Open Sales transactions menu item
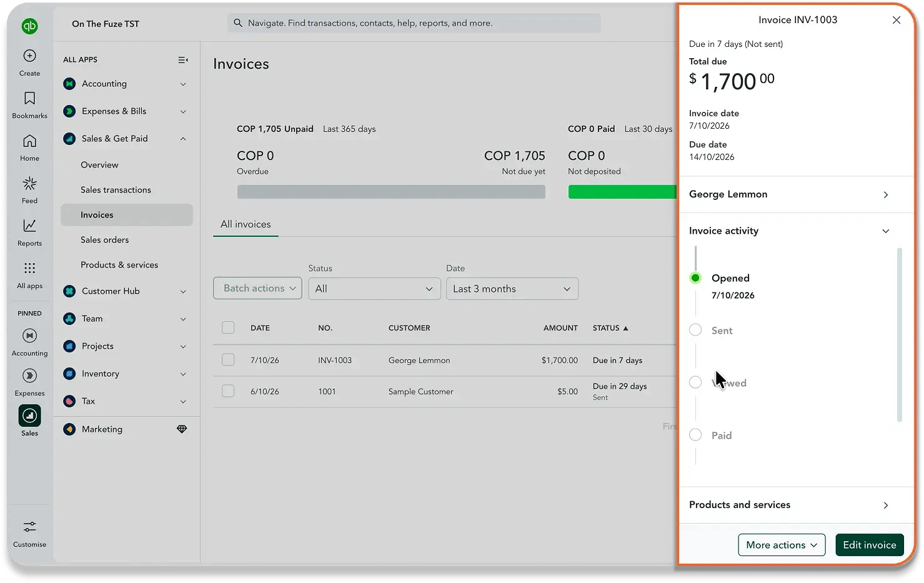This screenshot has width=924, height=583. (x=116, y=190)
